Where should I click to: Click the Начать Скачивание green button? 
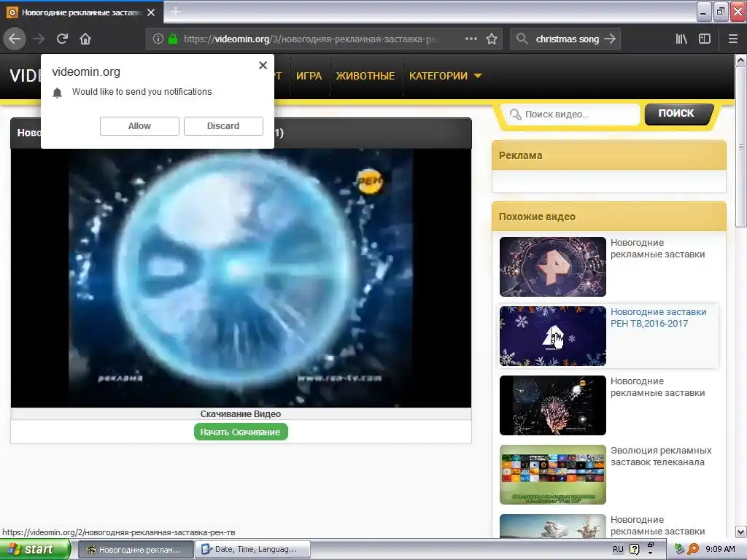click(x=241, y=432)
